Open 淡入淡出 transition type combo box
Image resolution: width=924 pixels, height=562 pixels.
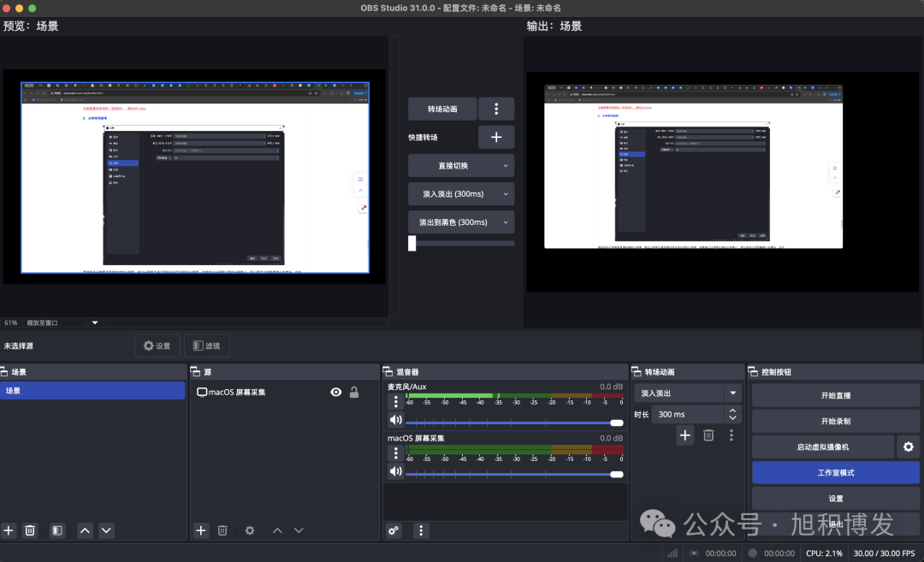[687, 393]
